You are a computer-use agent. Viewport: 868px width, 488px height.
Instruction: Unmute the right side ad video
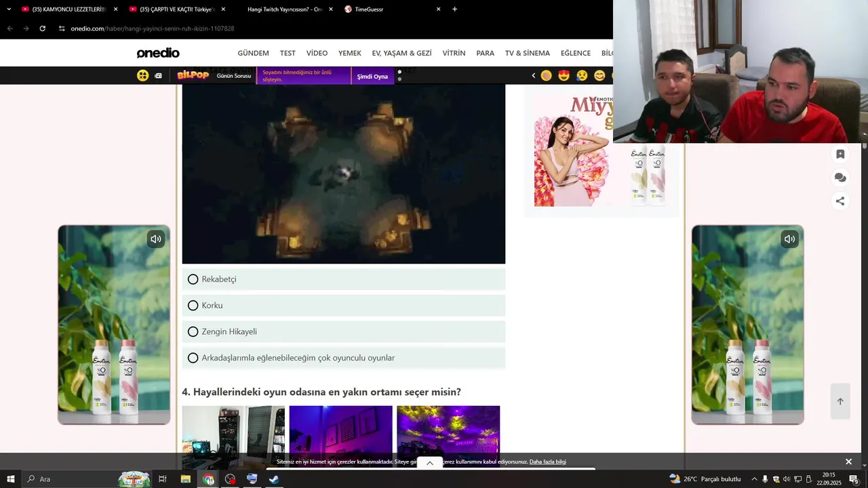click(x=789, y=239)
